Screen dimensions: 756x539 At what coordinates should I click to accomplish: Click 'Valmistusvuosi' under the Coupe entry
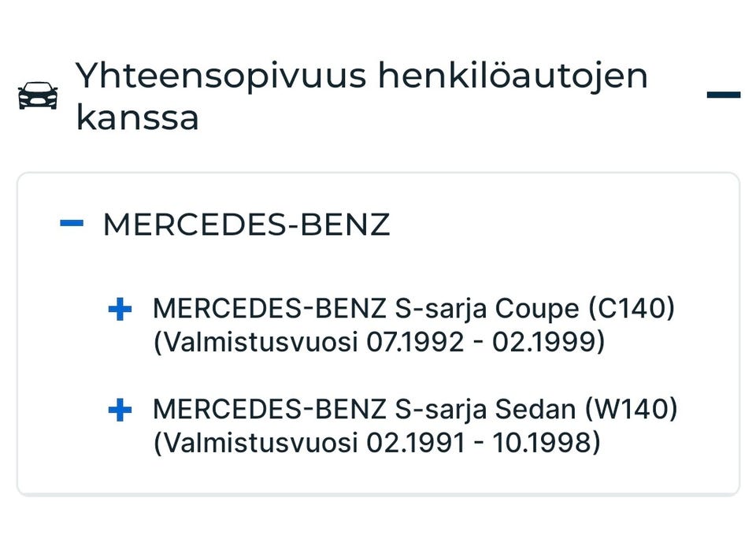[256, 344]
